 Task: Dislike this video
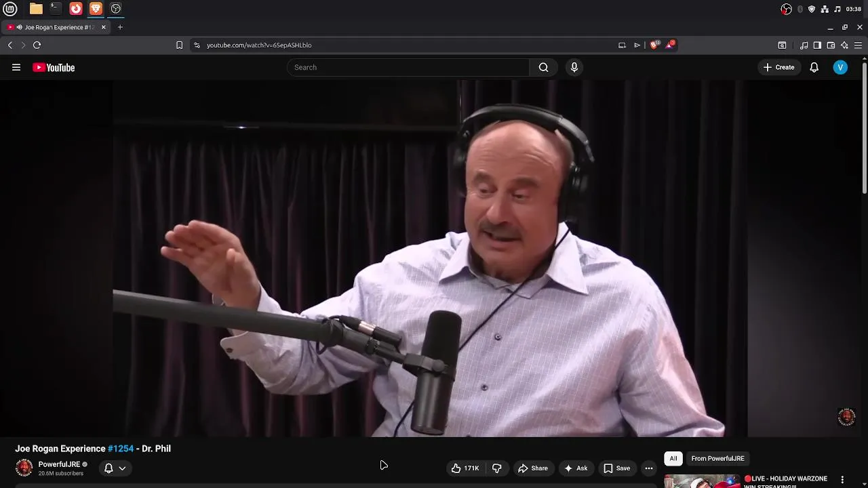[497, 468]
